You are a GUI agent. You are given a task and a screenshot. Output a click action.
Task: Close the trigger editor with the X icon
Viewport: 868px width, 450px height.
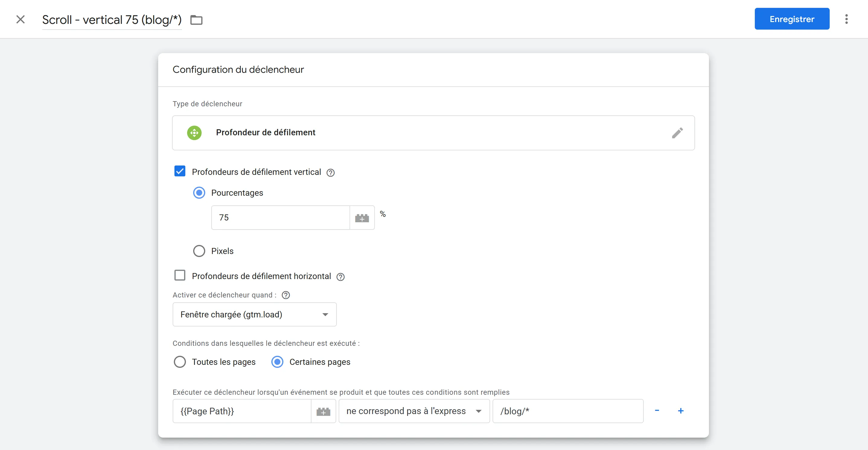coord(21,20)
